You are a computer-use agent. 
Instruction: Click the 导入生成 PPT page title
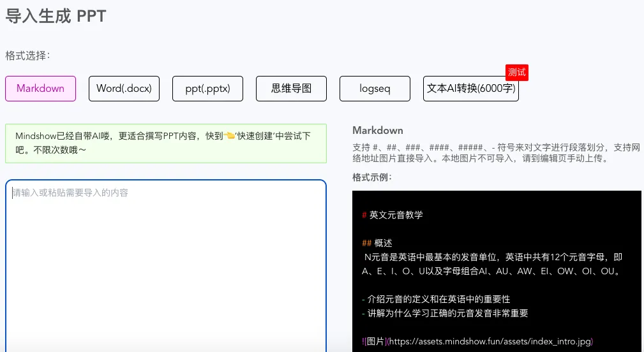click(56, 16)
